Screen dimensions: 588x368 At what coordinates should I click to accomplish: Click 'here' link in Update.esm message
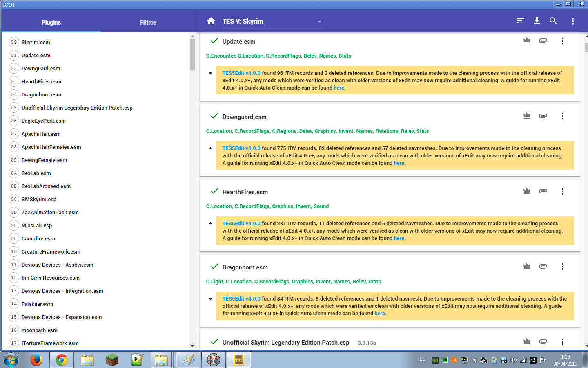coord(339,88)
